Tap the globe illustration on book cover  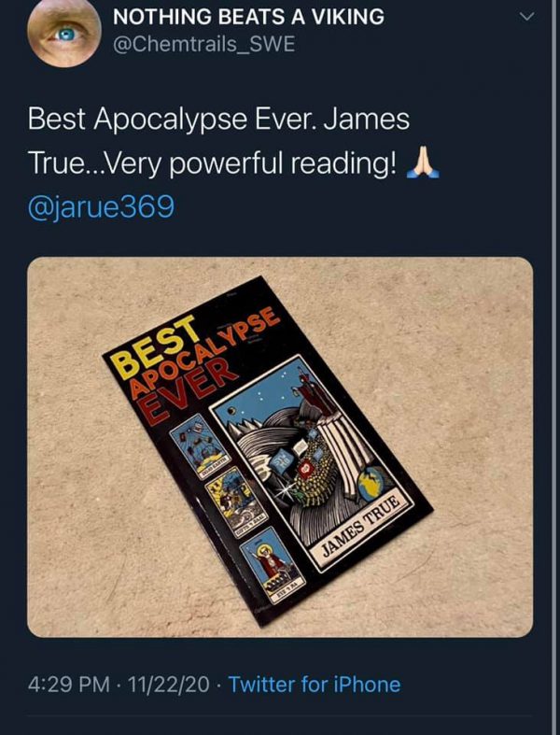coord(376,485)
